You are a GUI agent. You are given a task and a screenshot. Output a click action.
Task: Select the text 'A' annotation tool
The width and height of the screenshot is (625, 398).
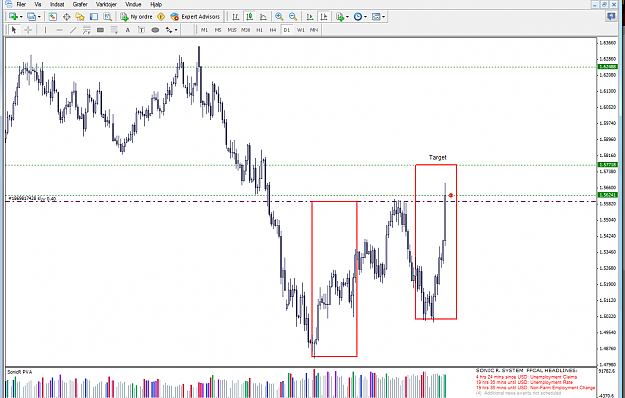128,30
